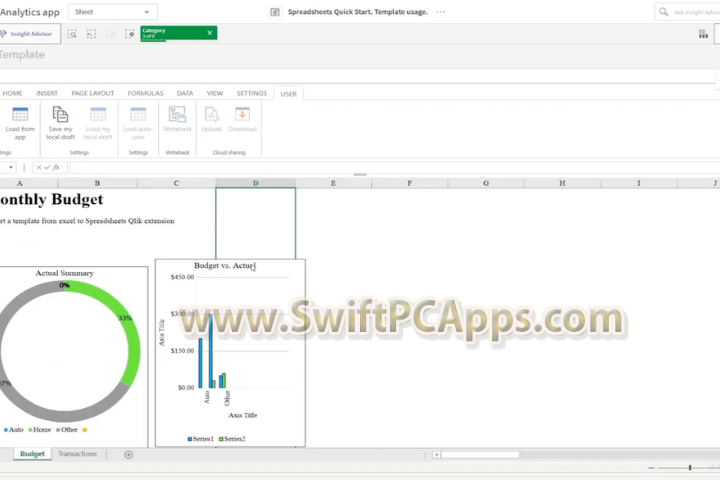The height and width of the screenshot is (480, 720).
Task: Select column C header
Action: [176, 183]
